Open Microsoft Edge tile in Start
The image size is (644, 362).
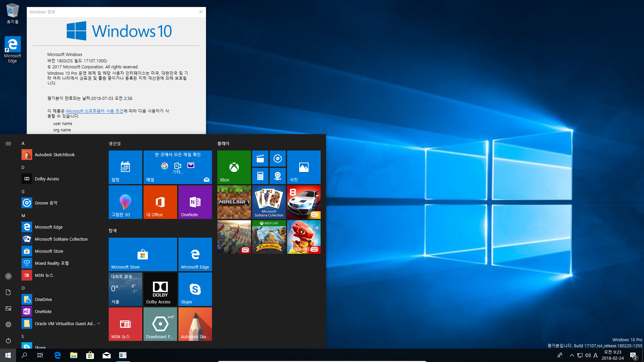pyautogui.click(x=195, y=254)
